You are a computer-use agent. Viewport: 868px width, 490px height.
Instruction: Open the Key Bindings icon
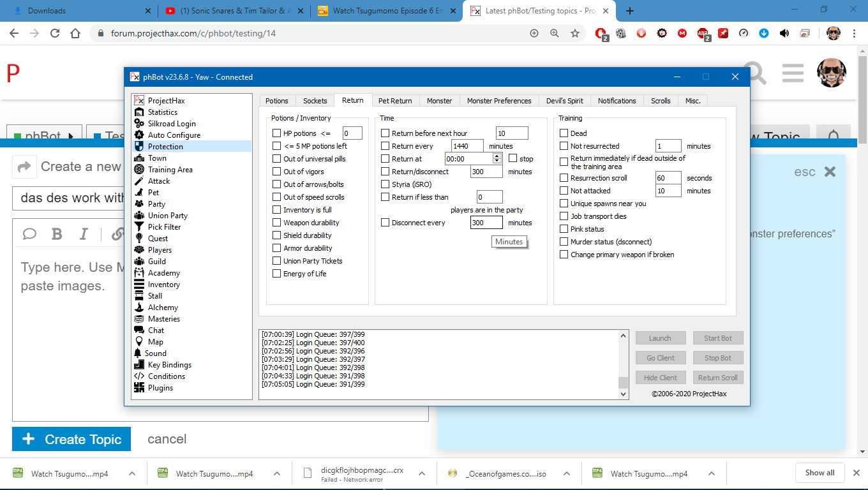pos(138,365)
